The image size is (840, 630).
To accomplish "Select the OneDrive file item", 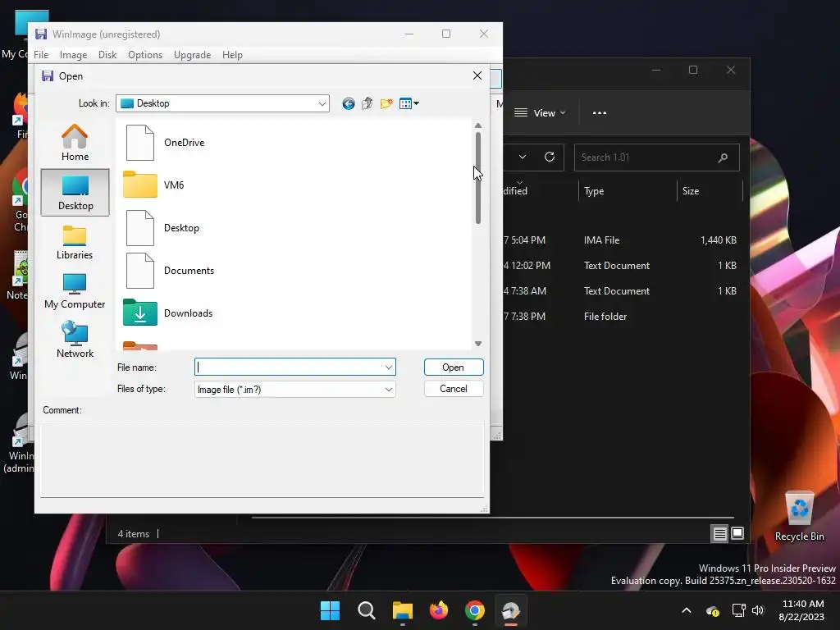I will [165, 143].
